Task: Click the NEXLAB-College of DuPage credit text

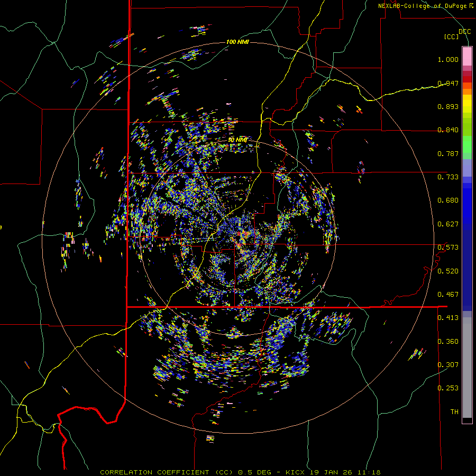Action: point(422,6)
